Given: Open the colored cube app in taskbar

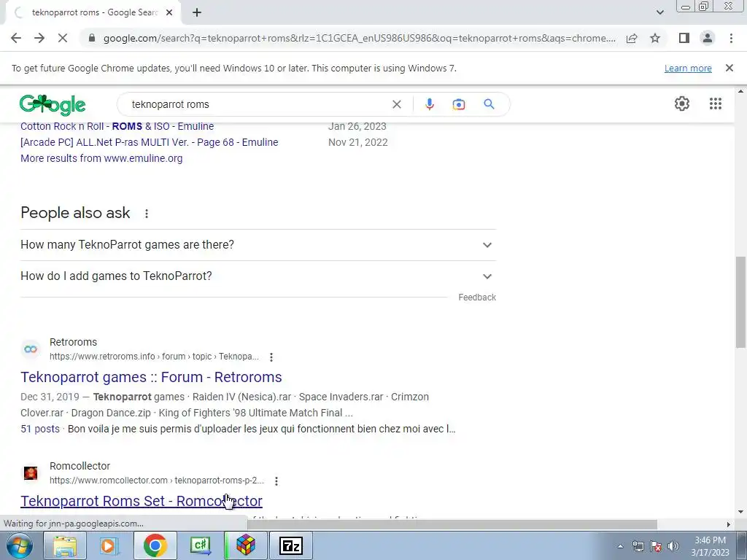Looking at the screenshot, I should pos(245,545).
